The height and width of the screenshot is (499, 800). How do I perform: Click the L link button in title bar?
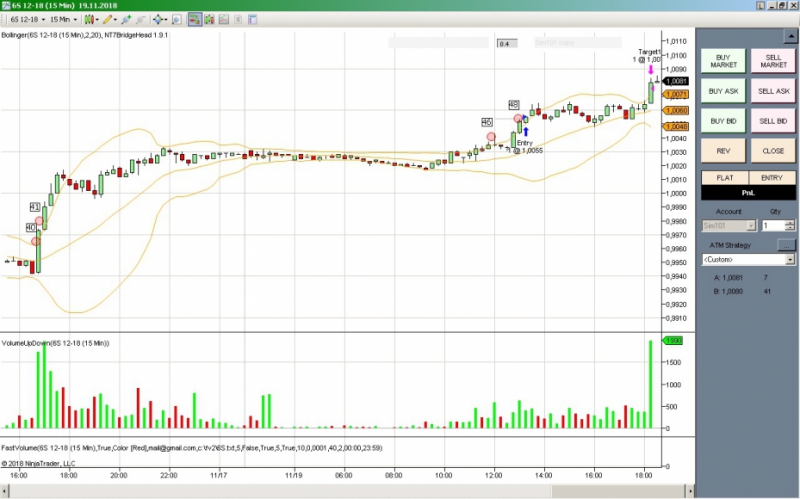(760, 5)
